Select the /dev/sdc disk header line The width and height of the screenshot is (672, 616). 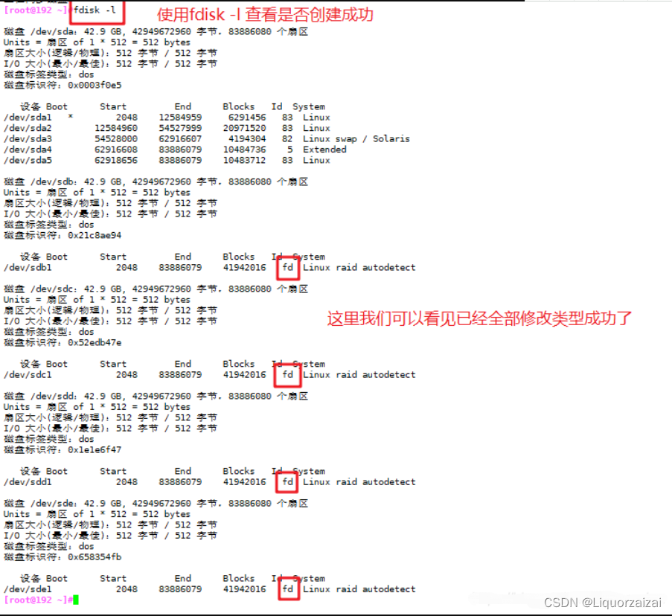click(156, 289)
